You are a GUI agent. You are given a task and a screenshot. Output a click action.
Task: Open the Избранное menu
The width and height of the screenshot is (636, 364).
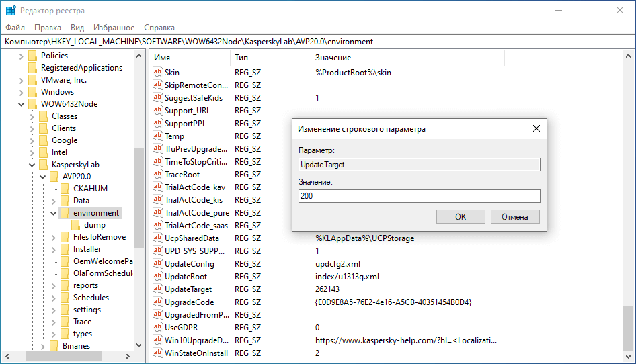(114, 27)
